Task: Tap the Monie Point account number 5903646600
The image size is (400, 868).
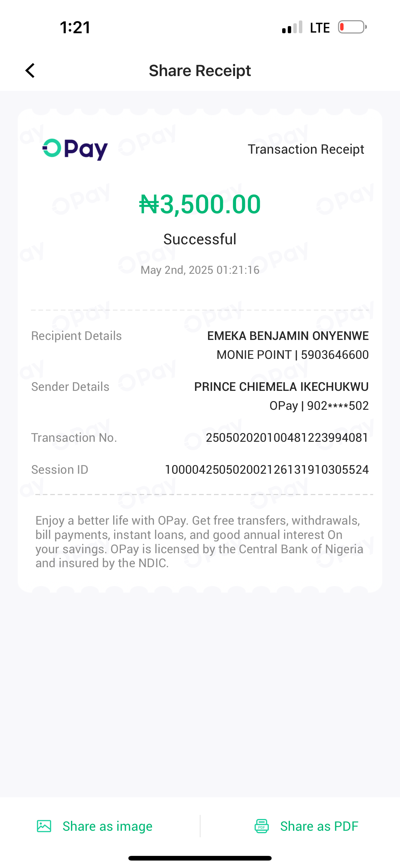Action: [335, 355]
